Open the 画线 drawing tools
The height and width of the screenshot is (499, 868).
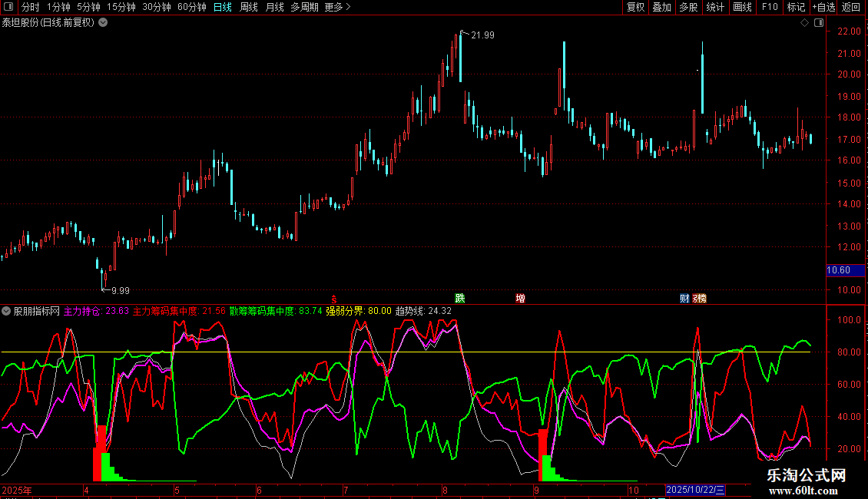click(x=742, y=7)
